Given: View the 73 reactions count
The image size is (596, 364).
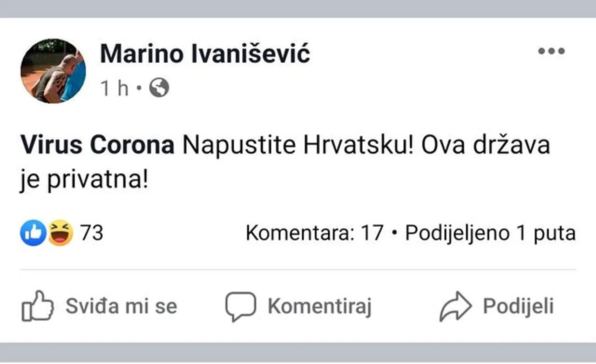Looking at the screenshot, I should click(92, 233).
